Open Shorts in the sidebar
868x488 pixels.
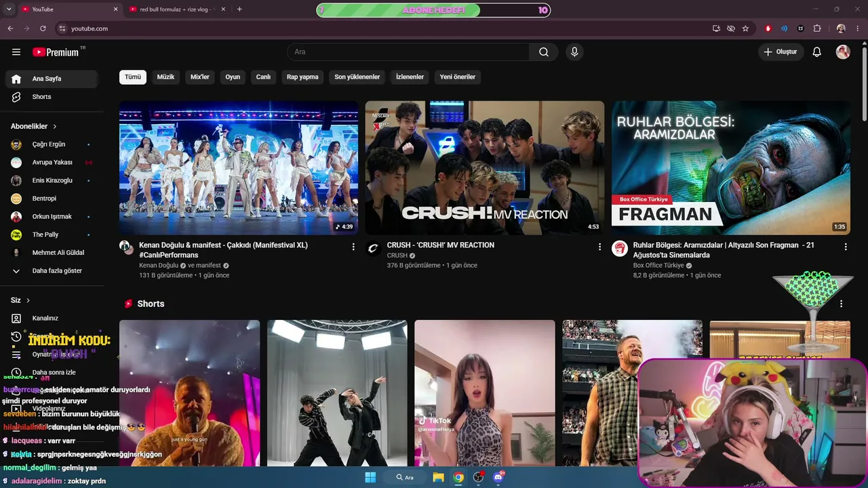tap(52, 97)
